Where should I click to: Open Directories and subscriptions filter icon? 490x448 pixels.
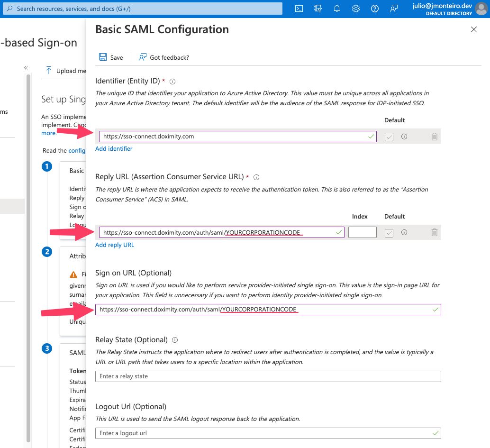point(318,9)
